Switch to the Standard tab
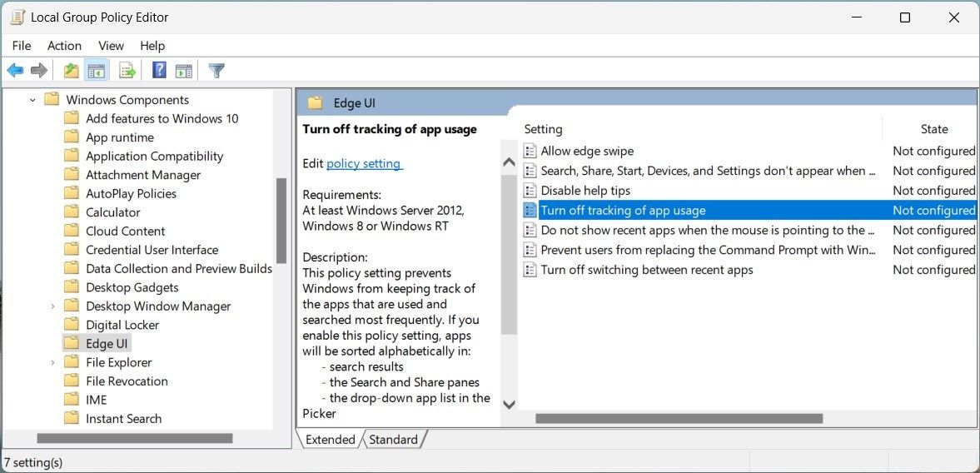The width and height of the screenshot is (980, 473). pyautogui.click(x=393, y=439)
